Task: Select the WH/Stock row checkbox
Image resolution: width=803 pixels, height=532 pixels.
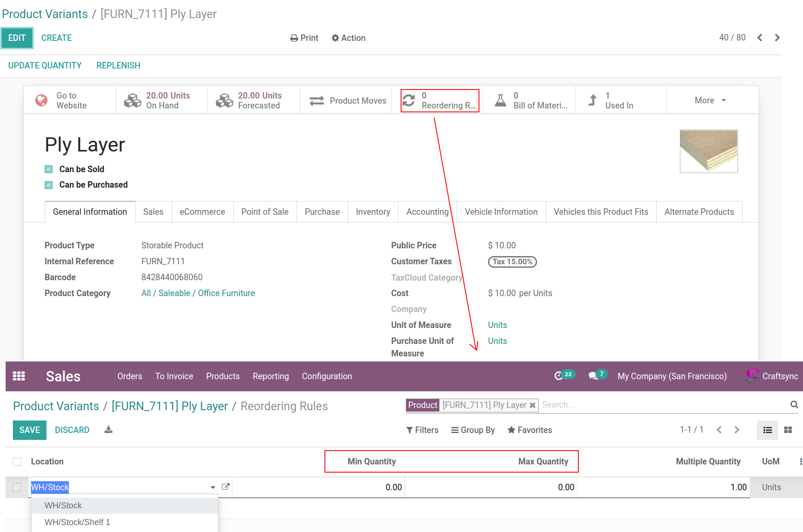Action: point(17,487)
